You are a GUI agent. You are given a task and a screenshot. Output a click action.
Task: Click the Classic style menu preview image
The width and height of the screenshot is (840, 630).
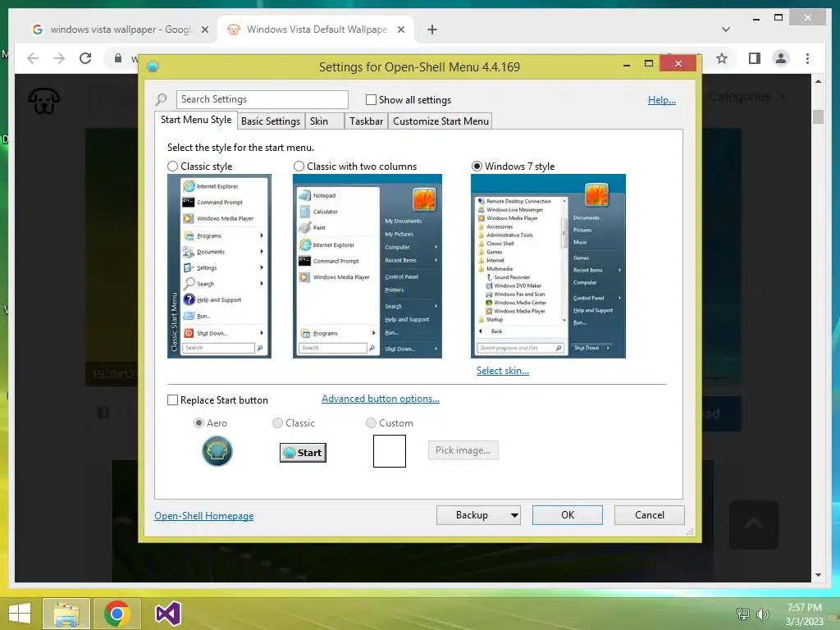pos(219,267)
